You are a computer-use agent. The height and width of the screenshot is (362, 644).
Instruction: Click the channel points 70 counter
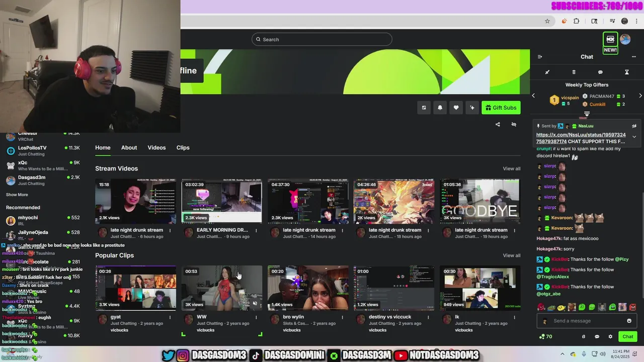point(546,337)
